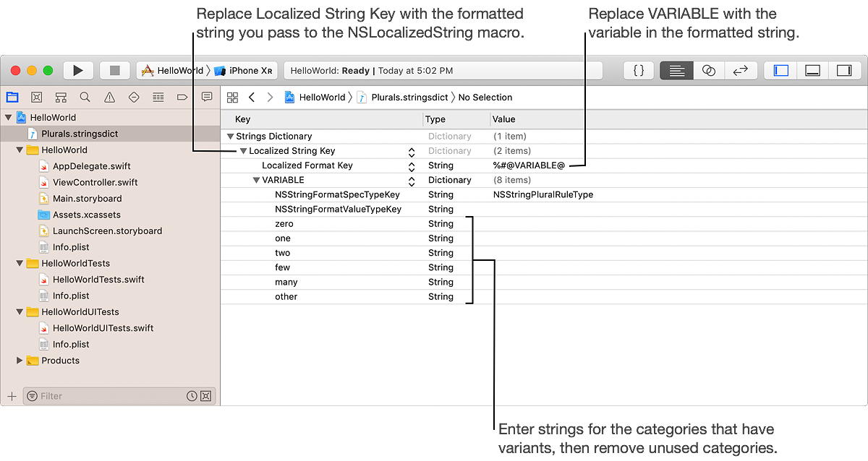Choose the iPhone XR run destination

click(244, 70)
